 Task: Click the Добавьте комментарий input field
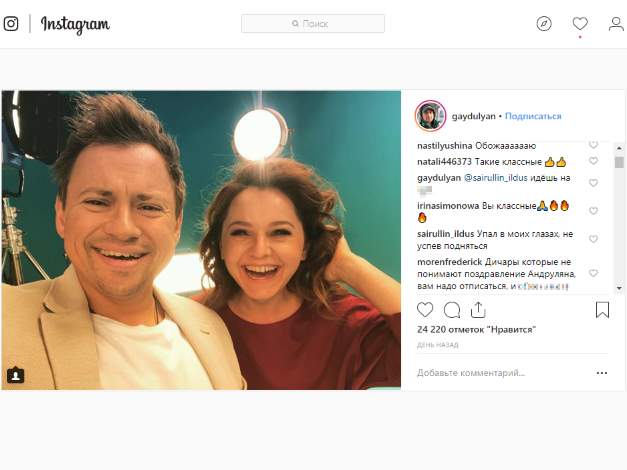point(500,373)
